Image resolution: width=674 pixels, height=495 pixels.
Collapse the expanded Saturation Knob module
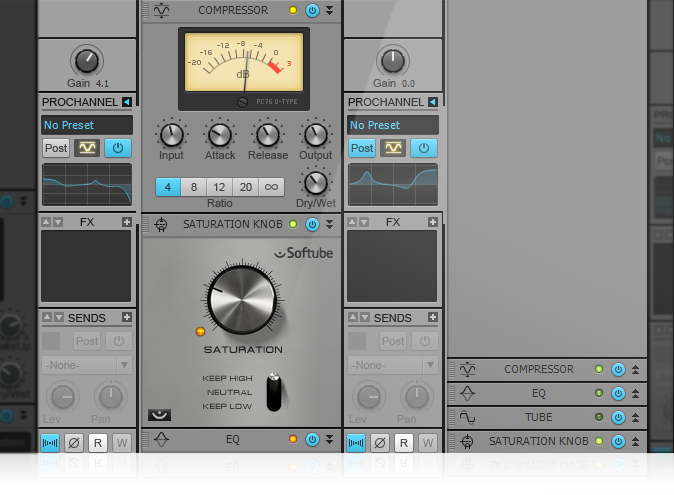coord(329,224)
